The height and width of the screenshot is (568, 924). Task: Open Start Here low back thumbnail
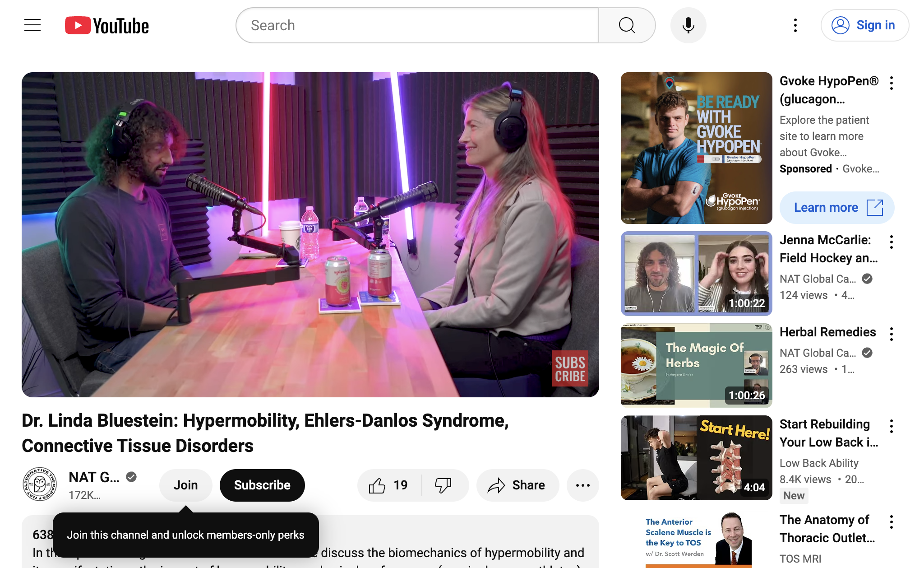click(x=696, y=457)
